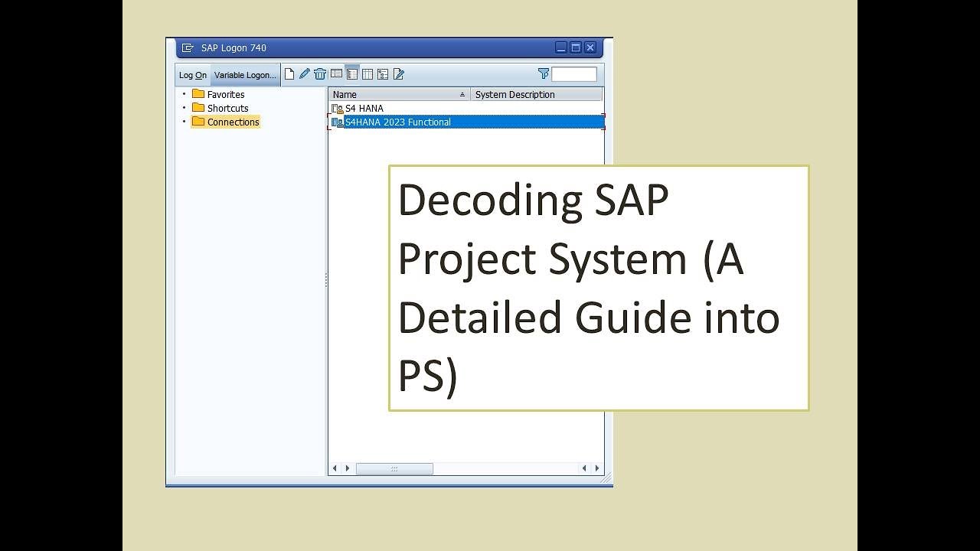Switch to table view icon
The height and width of the screenshot is (551, 980).
tap(367, 74)
